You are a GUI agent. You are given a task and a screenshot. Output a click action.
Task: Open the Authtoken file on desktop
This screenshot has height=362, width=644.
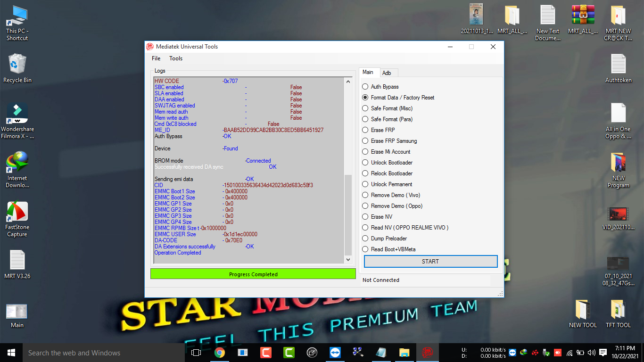[618, 68]
